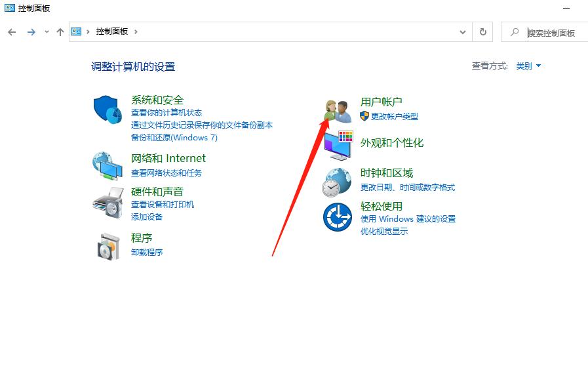
Task: Open the Appearance and Personalization monitor icon
Action: 338,145
